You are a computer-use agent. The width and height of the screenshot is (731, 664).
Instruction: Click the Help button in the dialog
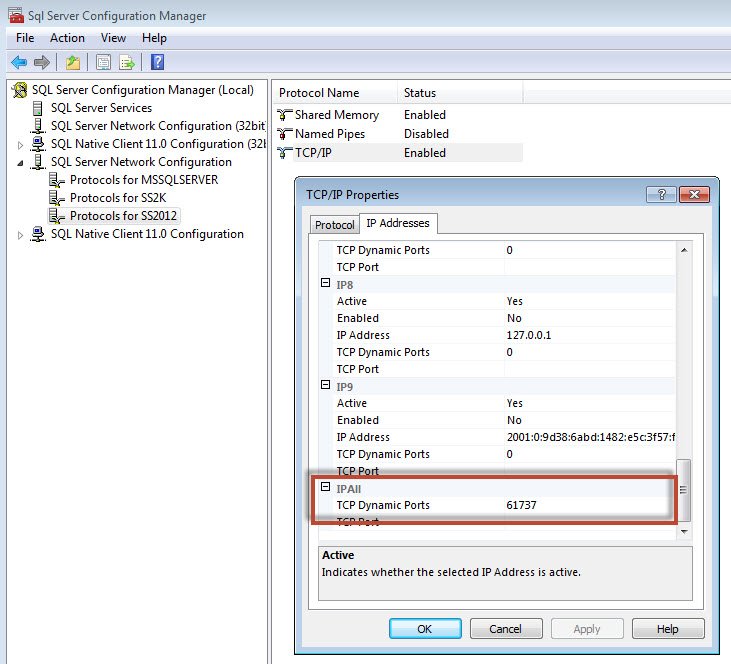[x=668, y=629]
